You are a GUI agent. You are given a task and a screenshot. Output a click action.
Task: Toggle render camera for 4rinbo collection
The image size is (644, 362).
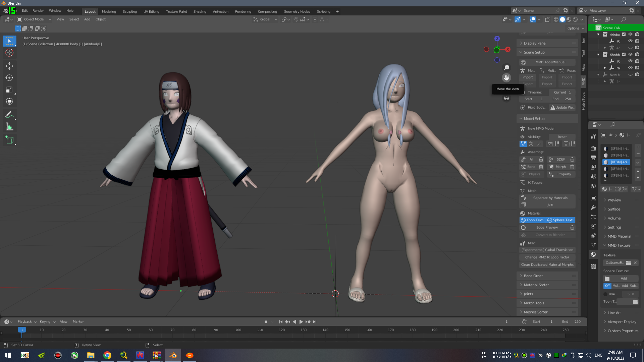(637, 34)
